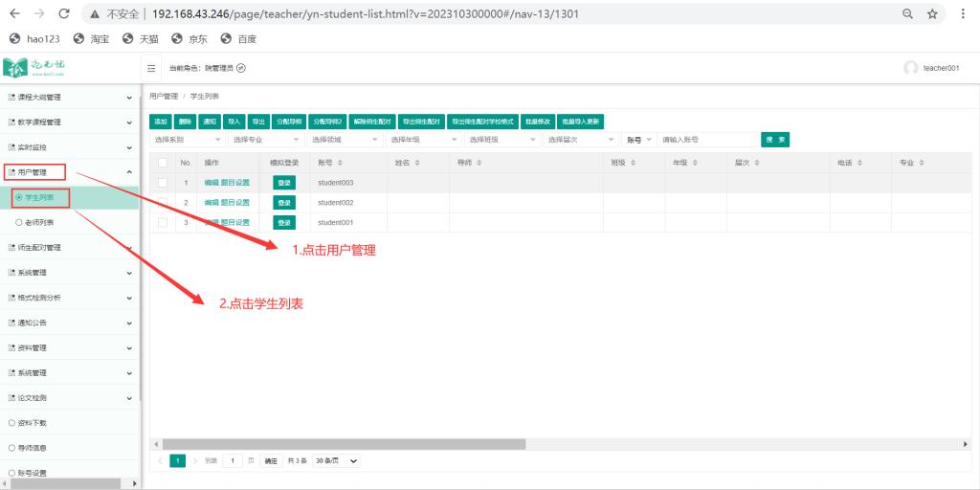Open the hao123 bookmark
The height and width of the screenshot is (490, 980).
[36, 39]
